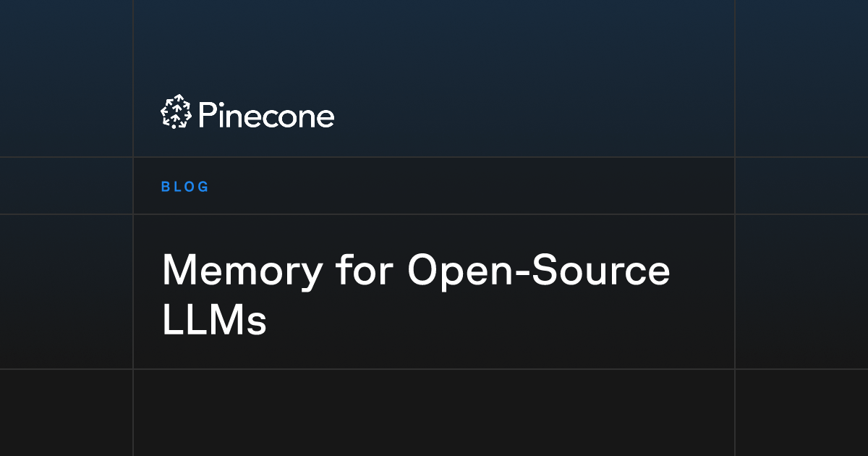Click the word "Memory" in the title

tap(242, 271)
